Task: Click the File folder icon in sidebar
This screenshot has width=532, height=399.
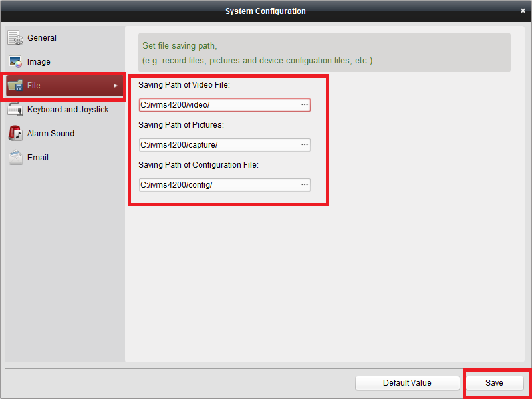Action: [x=15, y=86]
